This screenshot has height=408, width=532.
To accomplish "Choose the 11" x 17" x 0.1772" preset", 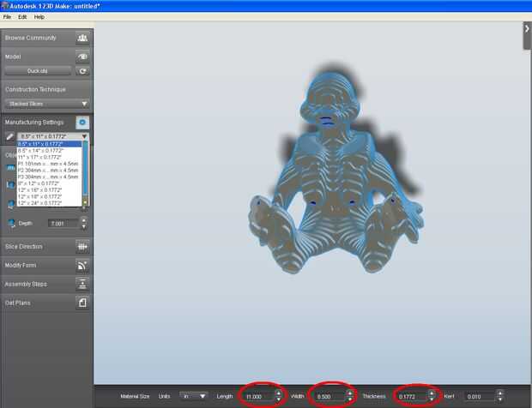I will [50, 157].
